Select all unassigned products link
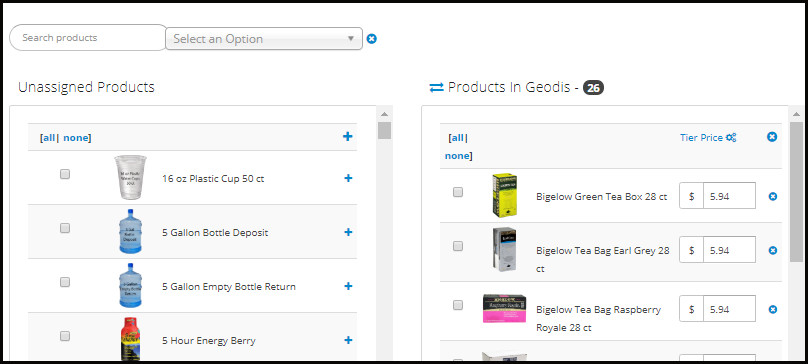This screenshot has width=808, height=364. click(x=49, y=138)
